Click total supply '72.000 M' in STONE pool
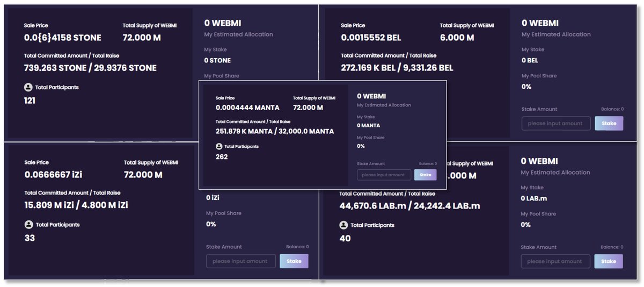 click(143, 38)
